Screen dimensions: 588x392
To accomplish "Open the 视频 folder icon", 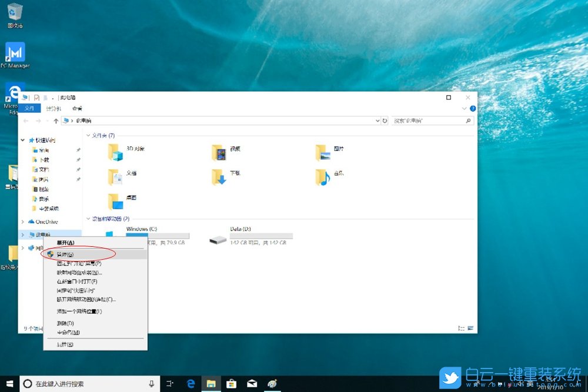I will pyautogui.click(x=220, y=152).
